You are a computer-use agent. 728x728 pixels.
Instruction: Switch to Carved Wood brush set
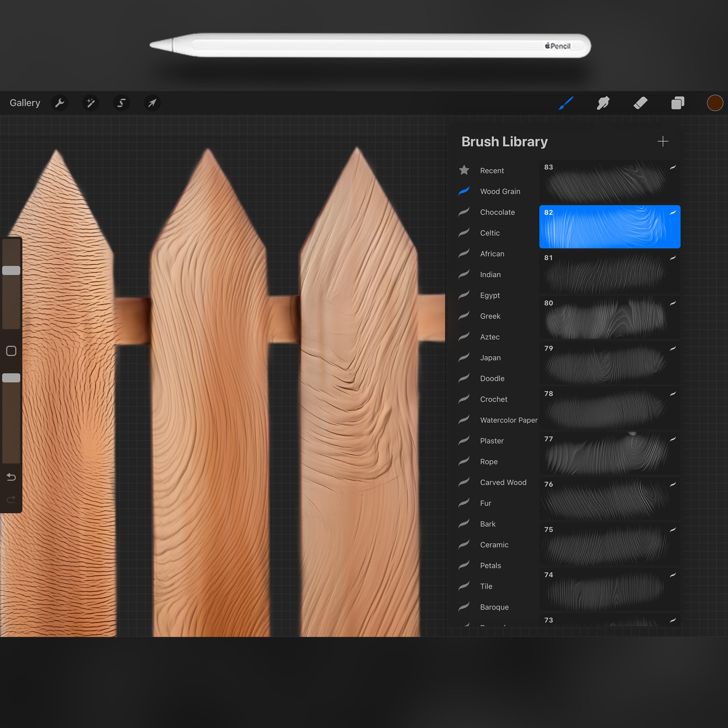click(x=503, y=482)
